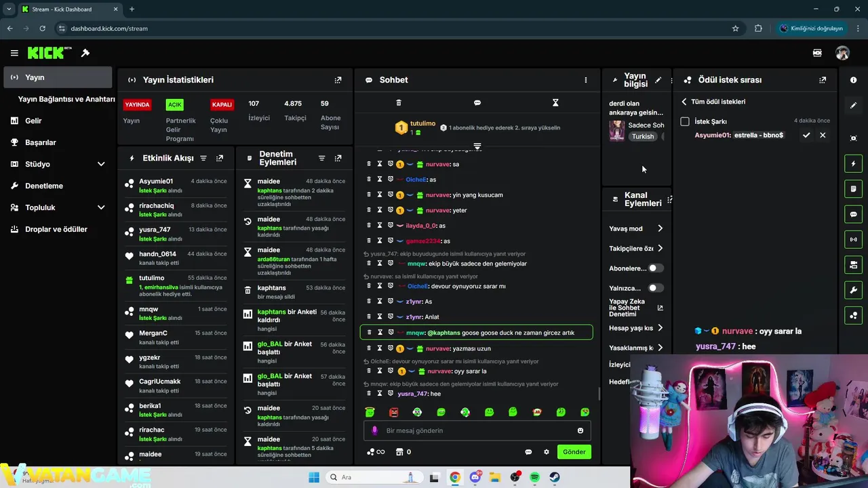This screenshot has height=488, width=868.
Task: Pop out the Yayın İstatistikleri panel
Action: pyautogui.click(x=338, y=80)
